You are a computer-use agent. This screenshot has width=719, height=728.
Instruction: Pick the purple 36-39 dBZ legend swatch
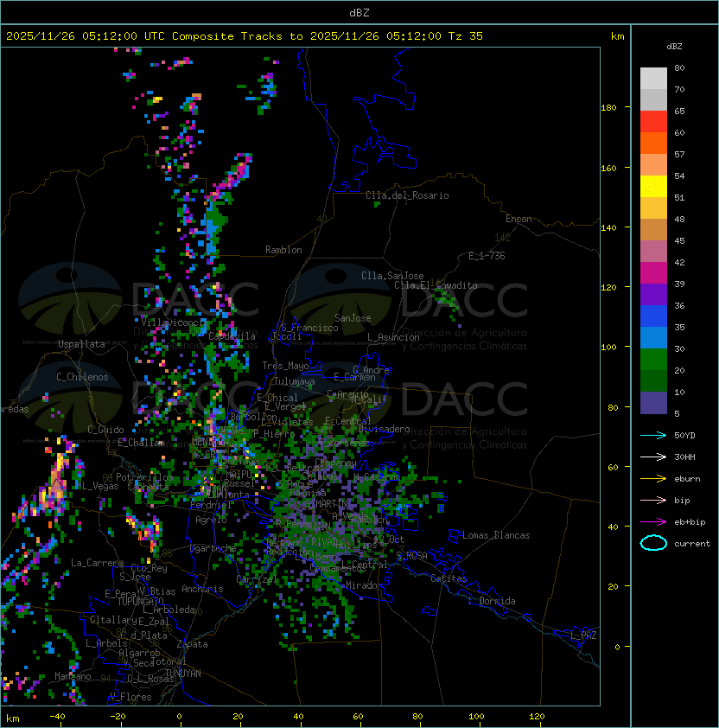(653, 294)
